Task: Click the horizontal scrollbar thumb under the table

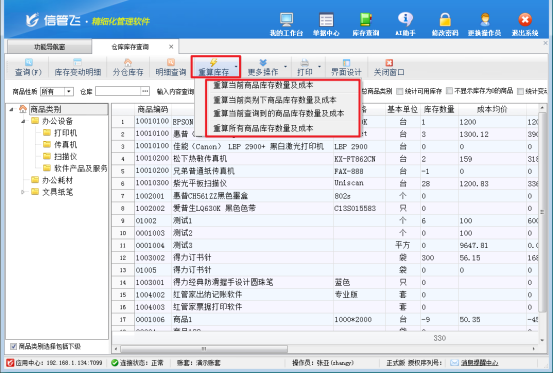Action: (204, 349)
